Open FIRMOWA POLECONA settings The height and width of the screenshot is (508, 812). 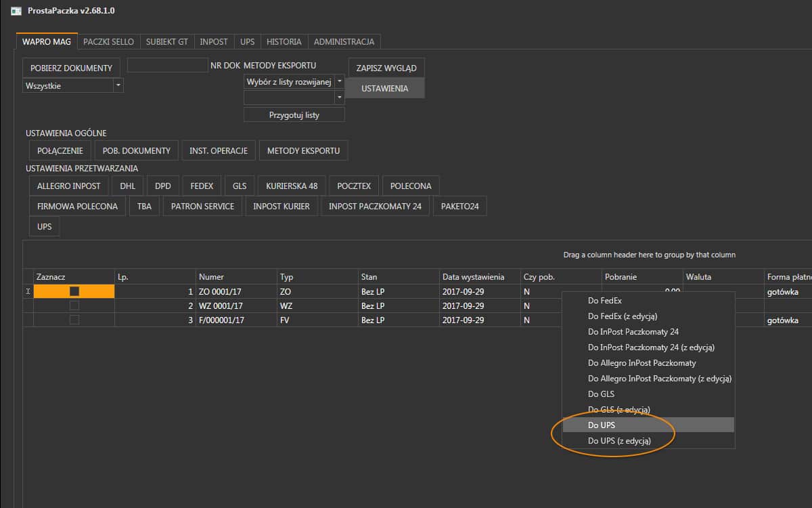(77, 206)
